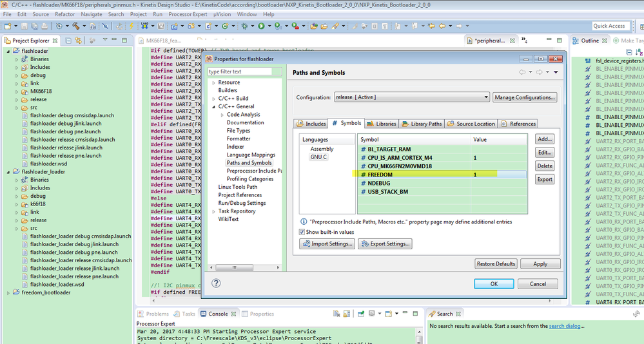Switch to the Source Location tab
This screenshot has height=344, width=644.
pyautogui.click(x=471, y=124)
